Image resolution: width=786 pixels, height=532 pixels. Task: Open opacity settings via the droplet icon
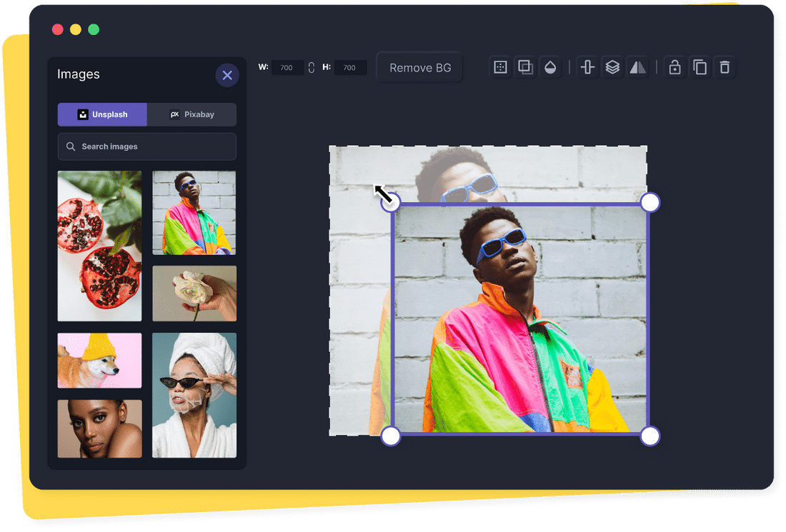tap(550, 66)
